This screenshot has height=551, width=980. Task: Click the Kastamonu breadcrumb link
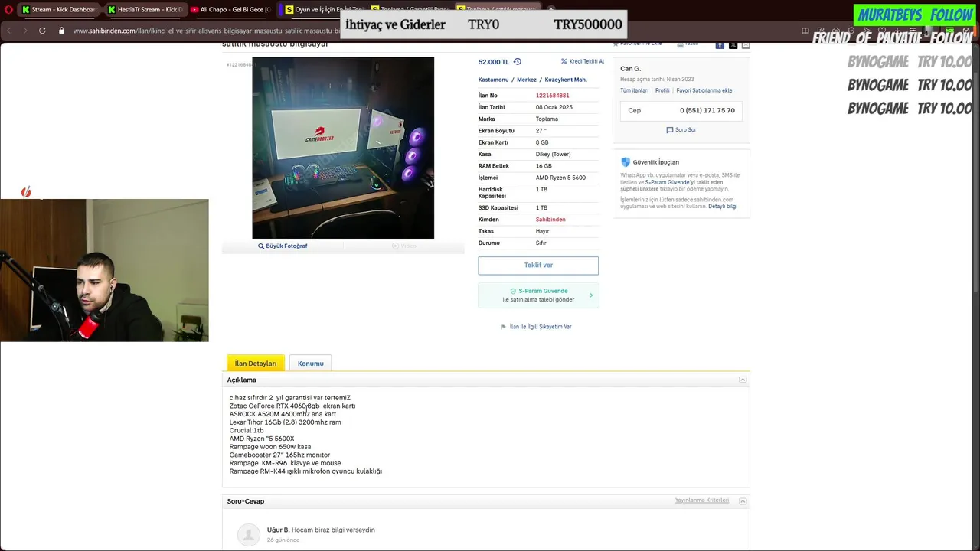point(494,80)
